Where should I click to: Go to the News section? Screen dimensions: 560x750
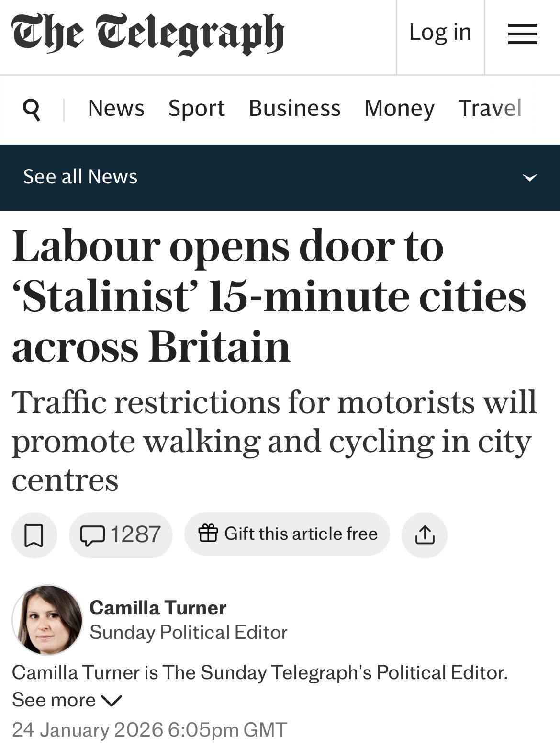[116, 108]
